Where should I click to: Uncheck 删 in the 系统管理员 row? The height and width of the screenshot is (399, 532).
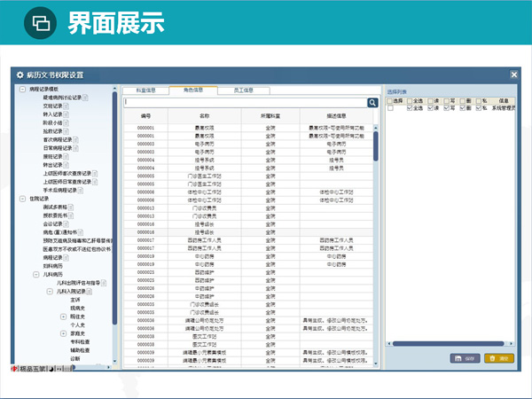coord(463,108)
